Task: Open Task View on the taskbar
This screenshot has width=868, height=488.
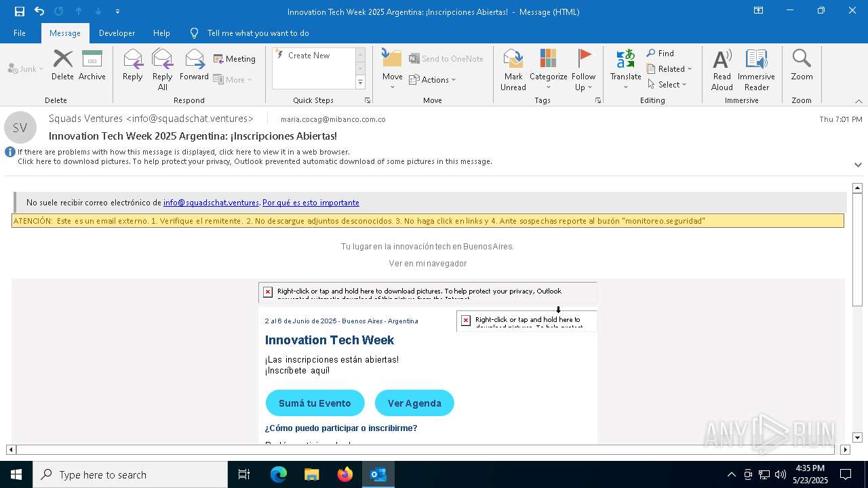Action: pyautogui.click(x=244, y=474)
